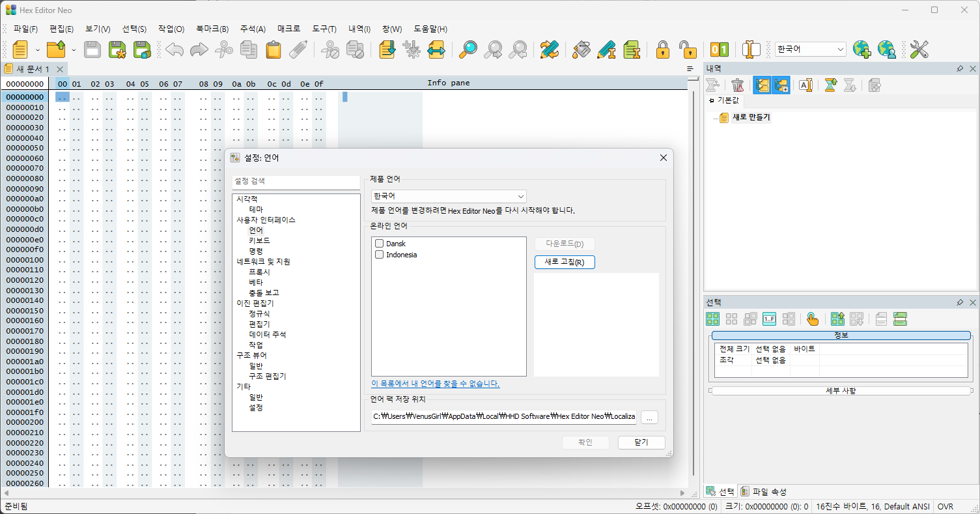Image resolution: width=980 pixels, height=514 pixels.
Task: Click offset row 00000100 in hex editor
Action: pos(25,260)
